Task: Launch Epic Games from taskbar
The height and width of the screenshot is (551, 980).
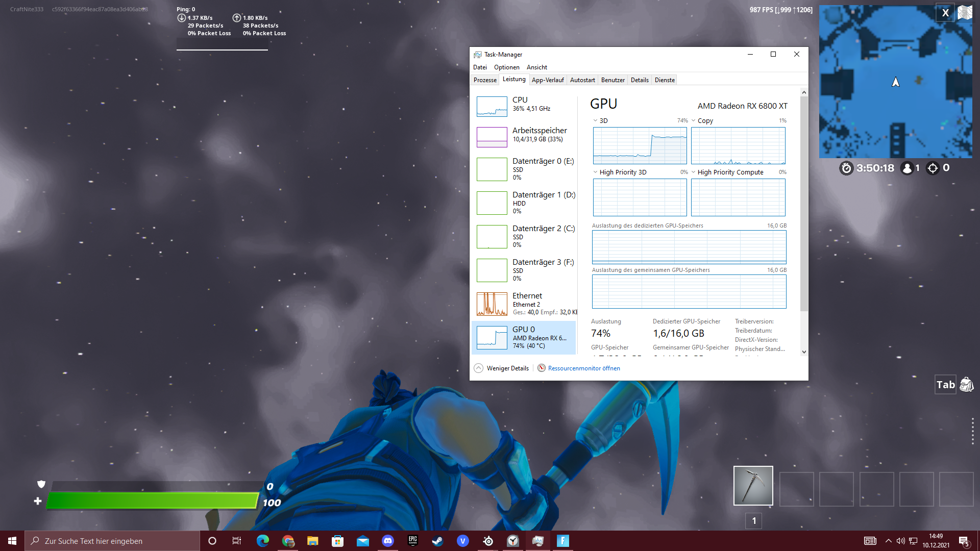Action: click(413, 541)
